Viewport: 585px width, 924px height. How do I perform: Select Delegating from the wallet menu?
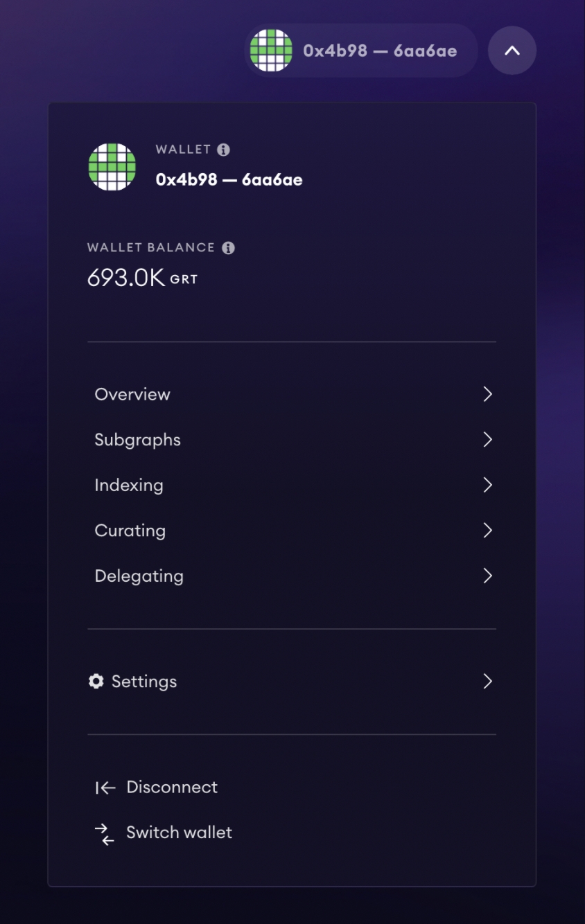tap(139, 576)
